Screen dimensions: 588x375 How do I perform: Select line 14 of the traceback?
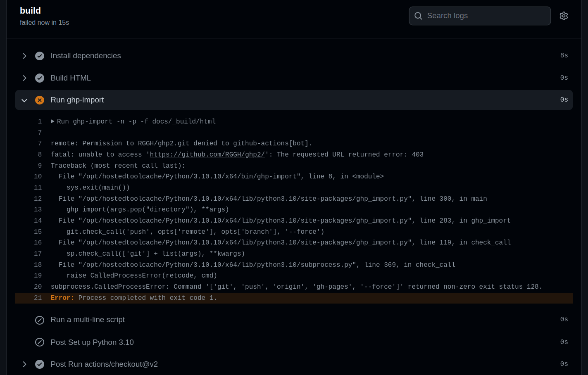point(38,221)
